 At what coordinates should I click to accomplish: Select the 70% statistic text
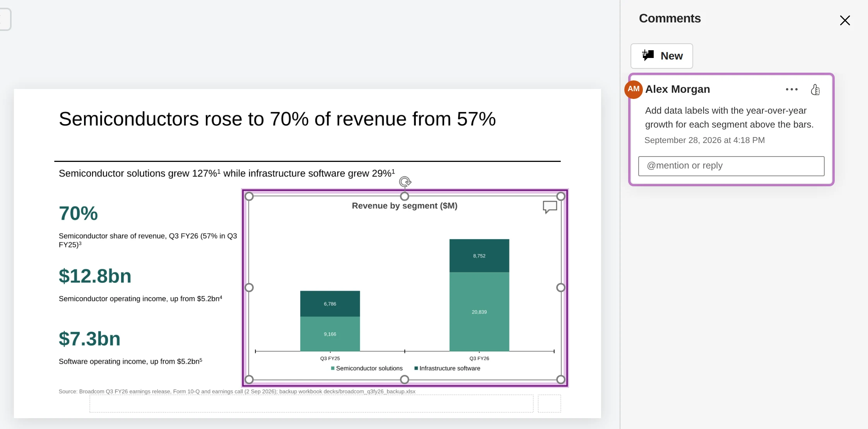point(78,213)
